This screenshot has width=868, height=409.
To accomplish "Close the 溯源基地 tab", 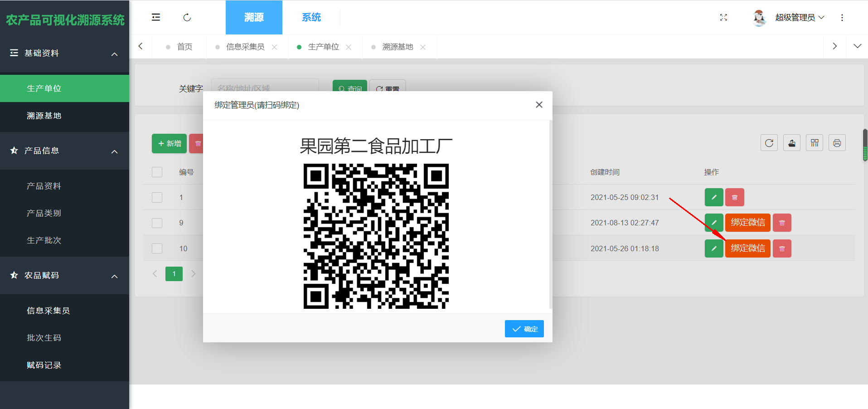I will (423, 47).
